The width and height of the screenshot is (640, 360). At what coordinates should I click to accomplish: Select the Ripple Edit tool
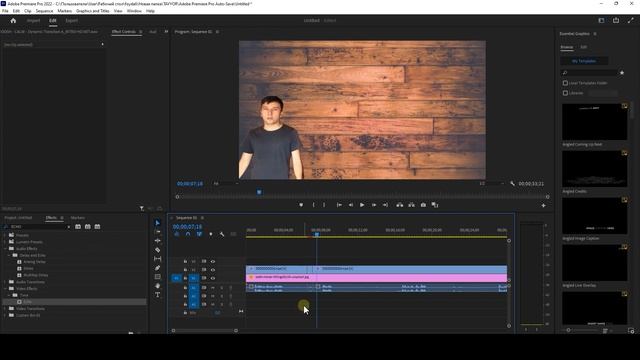pyautogui.click(x=158, y=241)
